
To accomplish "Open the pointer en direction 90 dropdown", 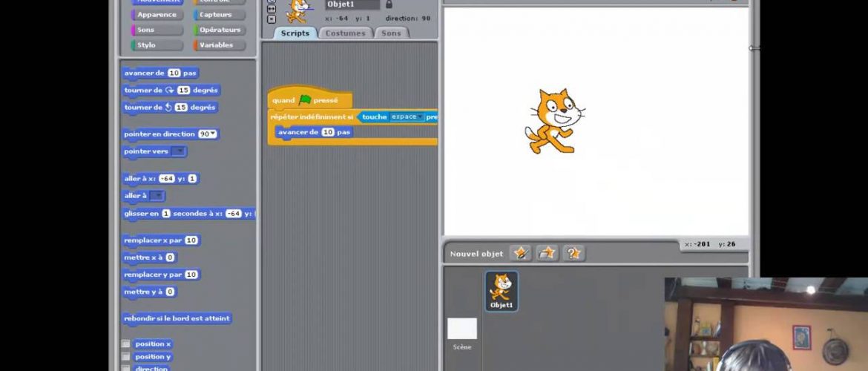I will (x=214, y=134).
